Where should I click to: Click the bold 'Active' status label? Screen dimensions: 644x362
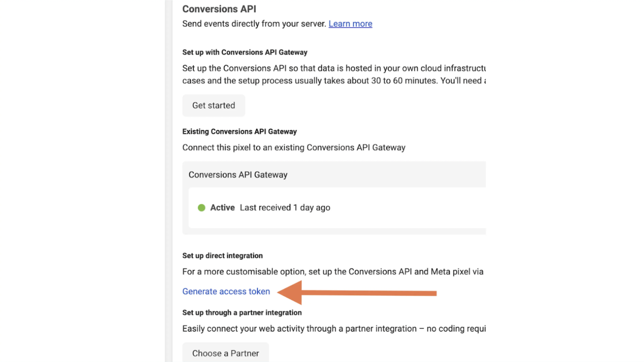pos(223,208)
